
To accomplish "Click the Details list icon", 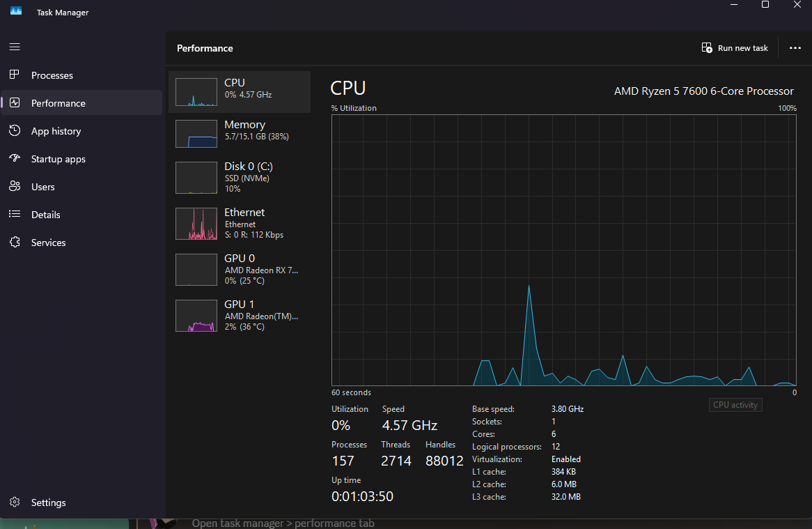I will [x=15, y=213].
